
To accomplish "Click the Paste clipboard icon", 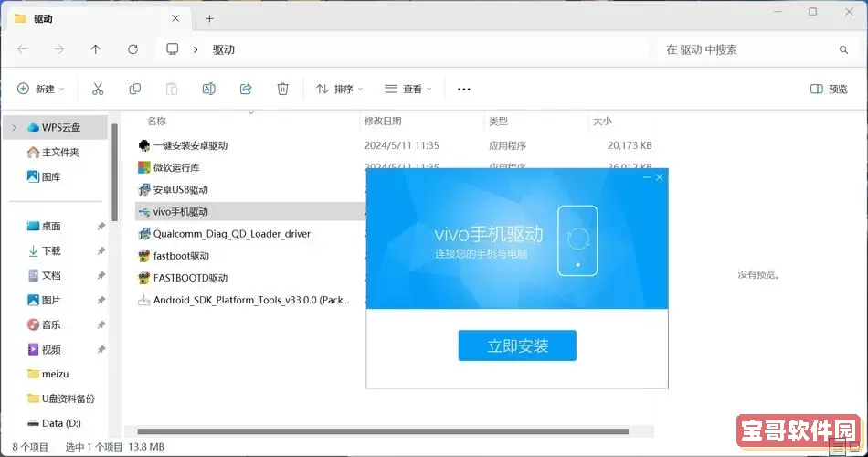I will pyautogui.click(x=172, y=89).
